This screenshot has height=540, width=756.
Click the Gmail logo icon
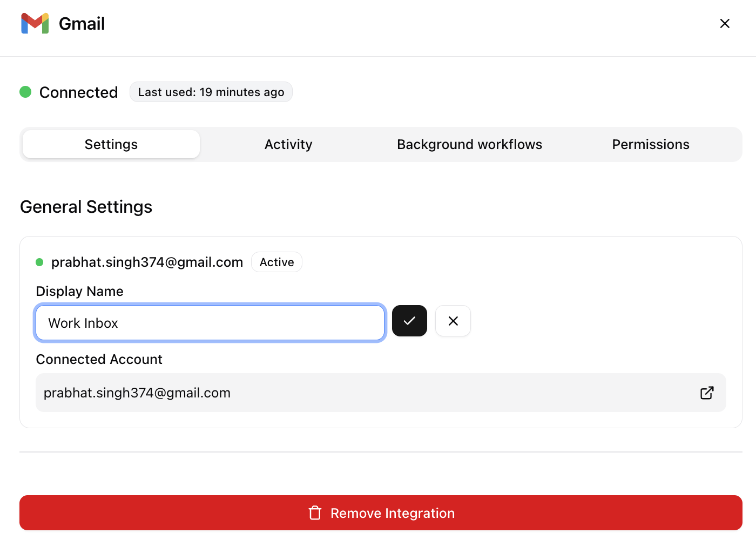(35, 23)
